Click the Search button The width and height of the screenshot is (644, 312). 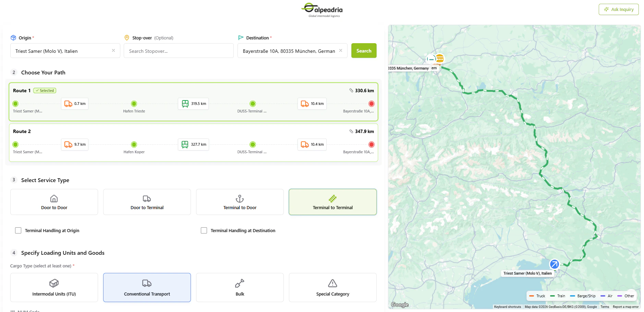point(364,50)
